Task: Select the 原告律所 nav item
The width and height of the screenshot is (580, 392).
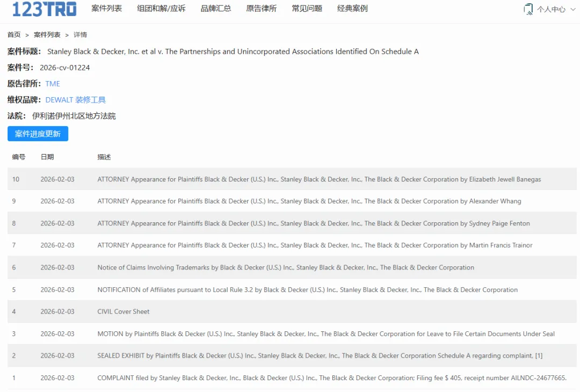Action: [x=261, y=9]
